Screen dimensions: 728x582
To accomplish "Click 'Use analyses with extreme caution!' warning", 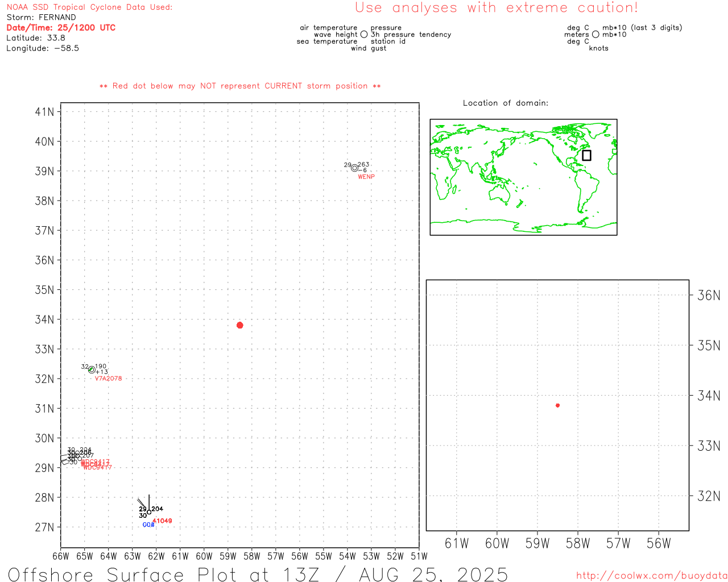I will click(x=497, y=8).
